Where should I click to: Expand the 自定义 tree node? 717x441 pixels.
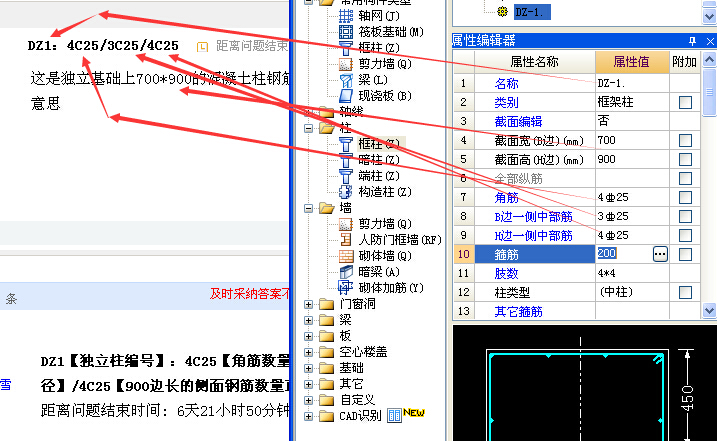309,401
